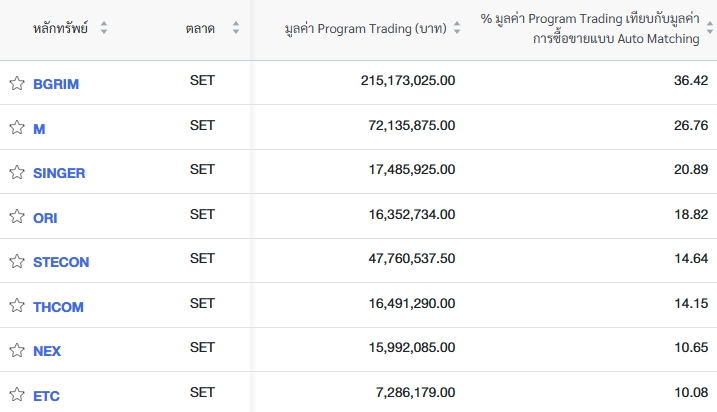
Task: Sort by หลักทรัพย์ column arrows
Action: [104, 28]
